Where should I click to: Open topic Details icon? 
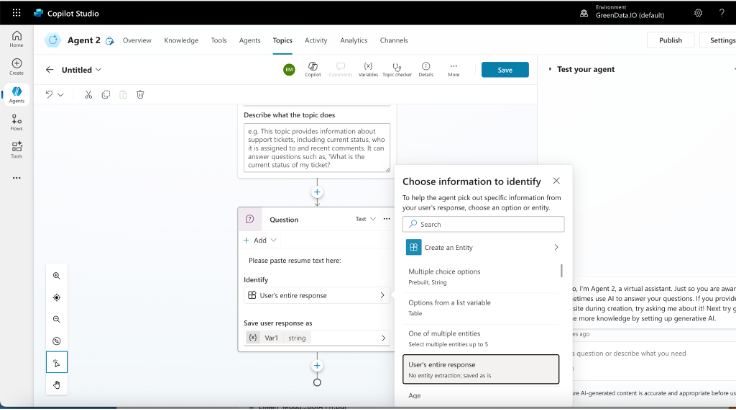pos(426,69)
